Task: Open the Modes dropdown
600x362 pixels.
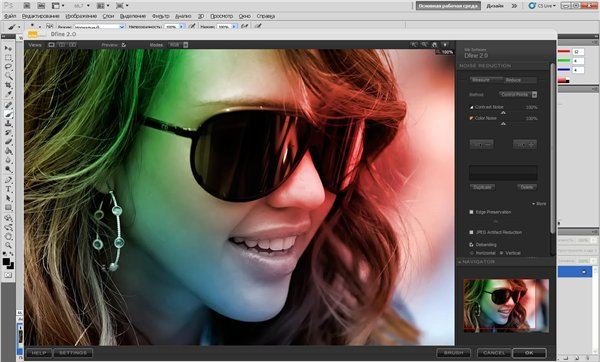Action: 178,45
